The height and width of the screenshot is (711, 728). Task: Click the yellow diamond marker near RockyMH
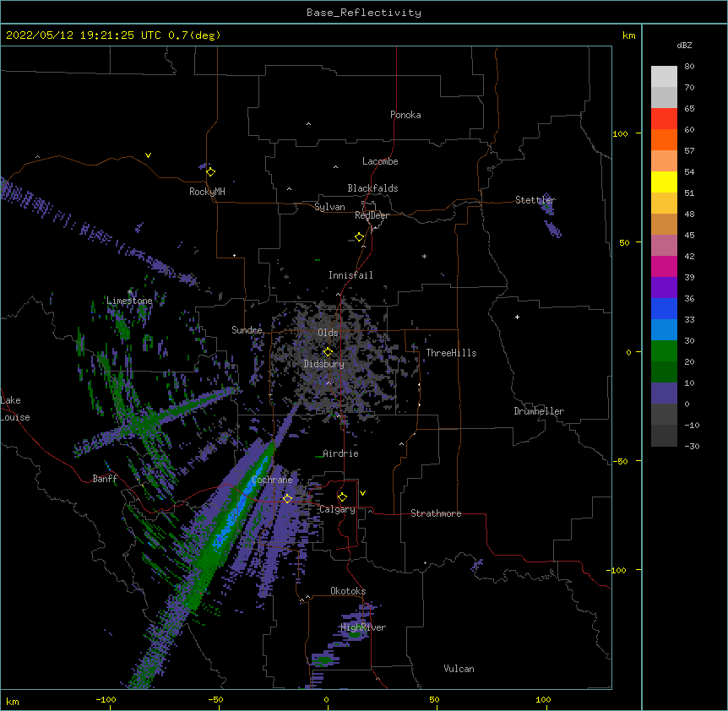pyautogui.click(x=211, y=172)
